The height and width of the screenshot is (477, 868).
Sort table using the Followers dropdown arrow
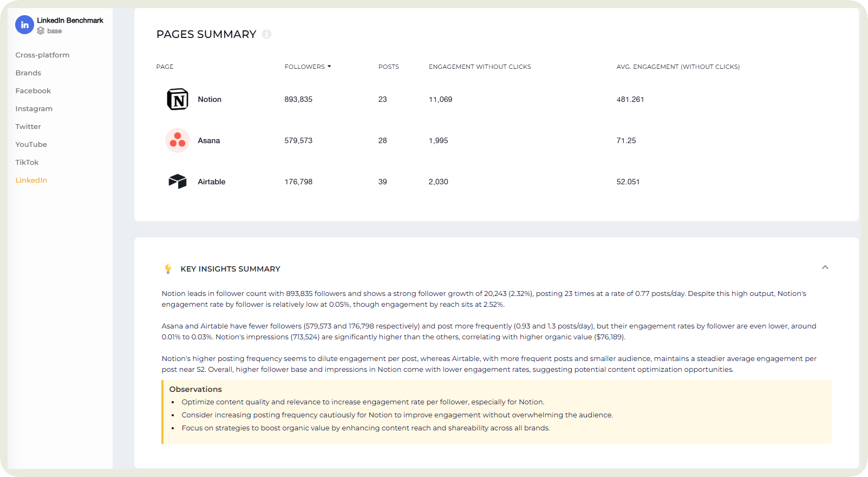pos(329,66)
